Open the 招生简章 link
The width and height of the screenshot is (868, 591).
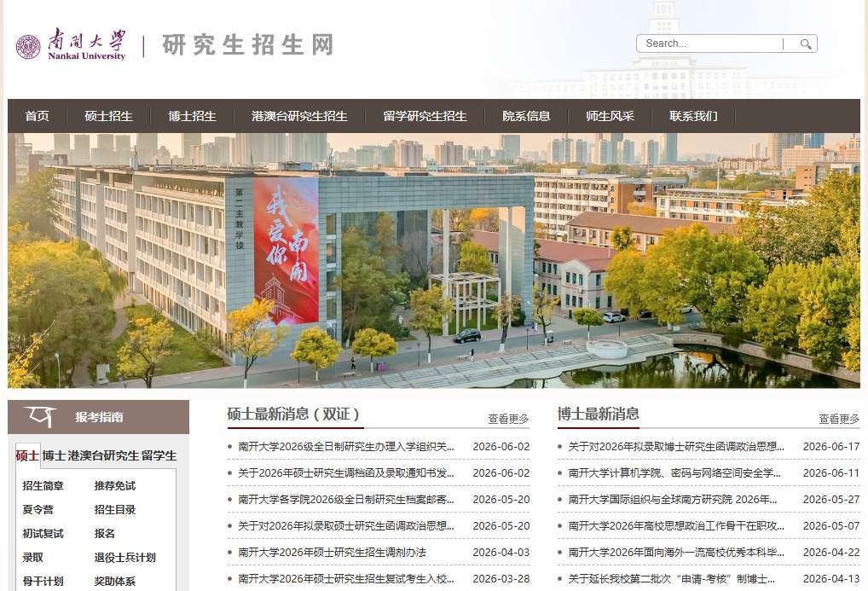tap(43, 486)
